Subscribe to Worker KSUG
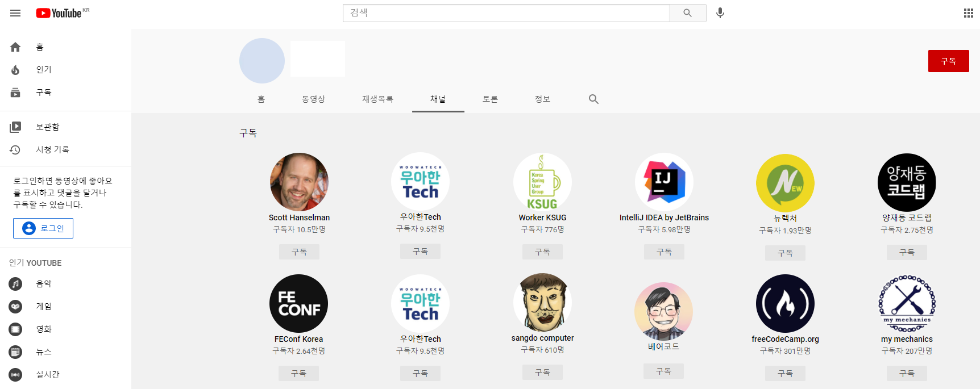 click(x=542, y=252)
